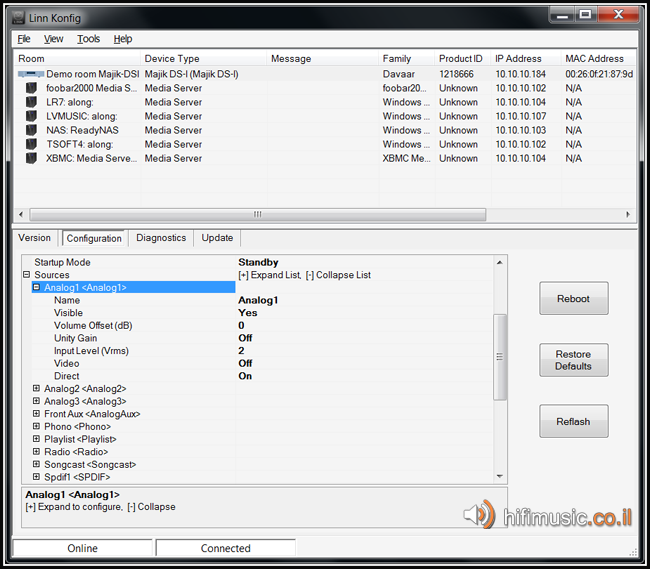650x569 pixels.
Task: Expand the Analog2 <Analog2> source
Action: (x=36, y=388)
